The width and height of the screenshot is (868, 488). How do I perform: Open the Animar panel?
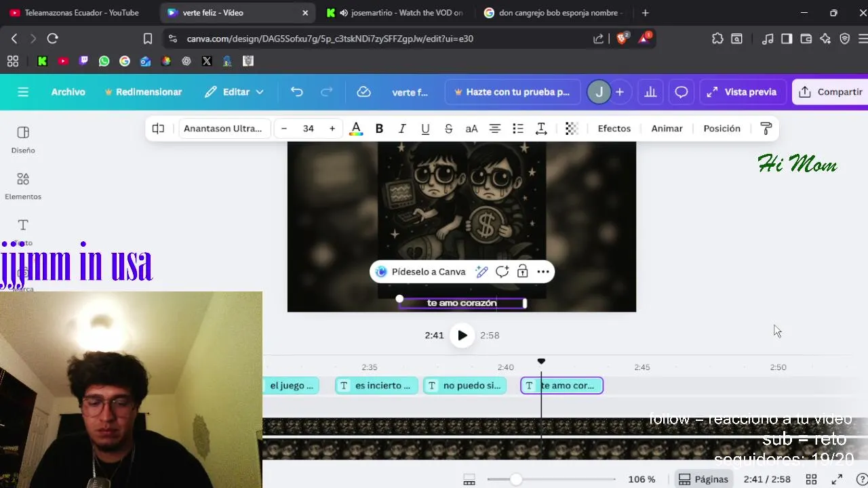pyautogui.click(x=667, y=128)
